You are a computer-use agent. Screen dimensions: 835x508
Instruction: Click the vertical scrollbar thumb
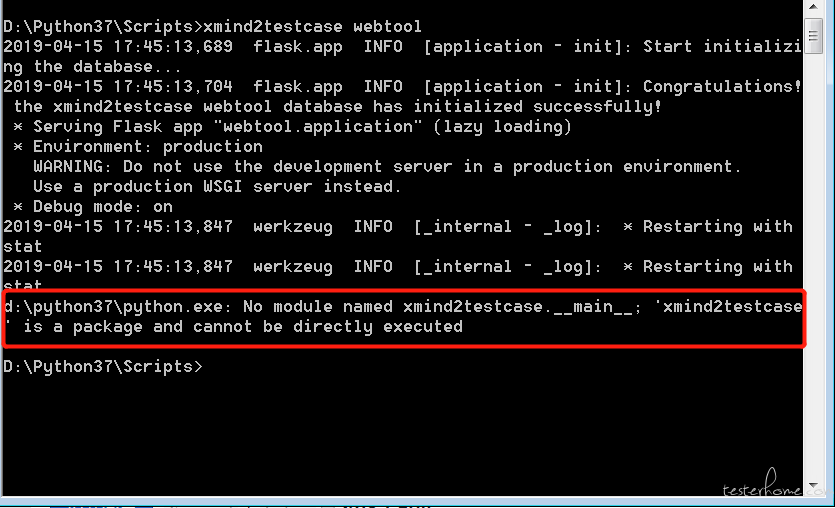coord(813,36)
